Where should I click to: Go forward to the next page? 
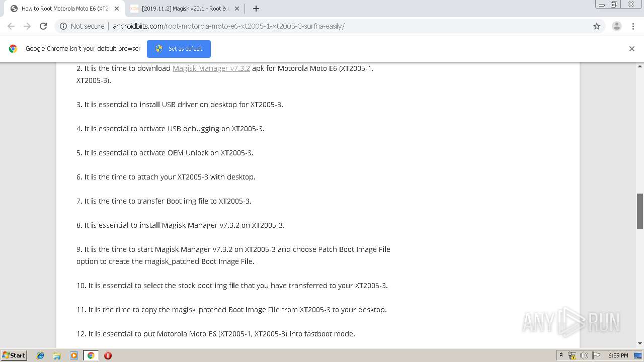[x=27, y=26]
